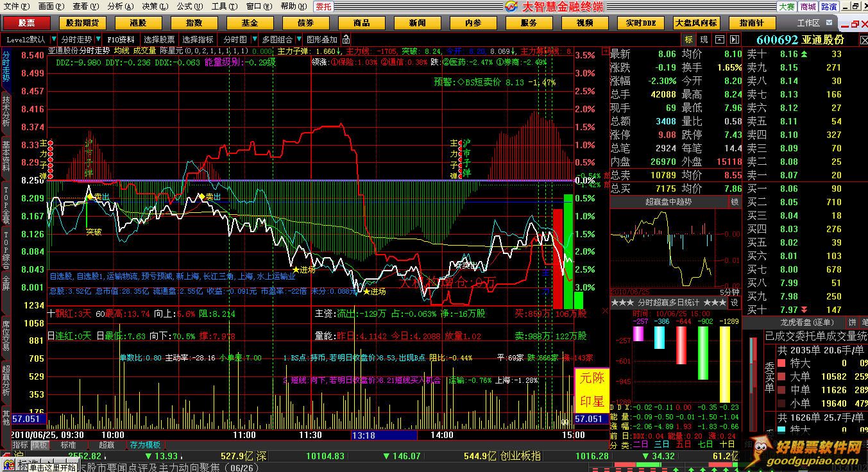
Task: Select the 模板 bottom tab
Action: point(40,444)
